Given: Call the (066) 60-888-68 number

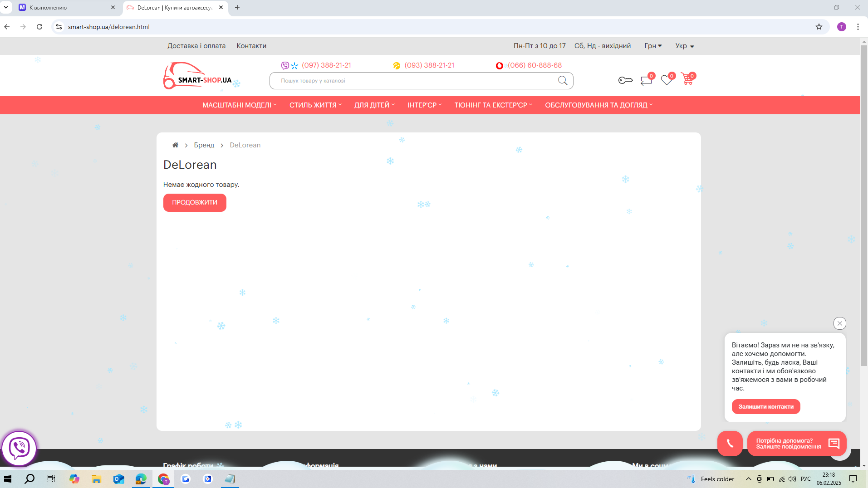Looking at the screenshot, I should coord(535,65).
